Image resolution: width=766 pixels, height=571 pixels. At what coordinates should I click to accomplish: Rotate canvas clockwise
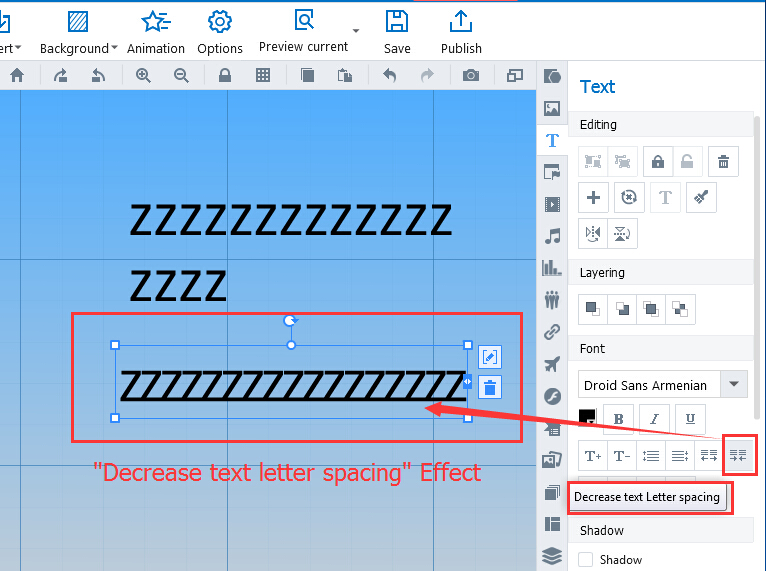click(x=61, y=75)
